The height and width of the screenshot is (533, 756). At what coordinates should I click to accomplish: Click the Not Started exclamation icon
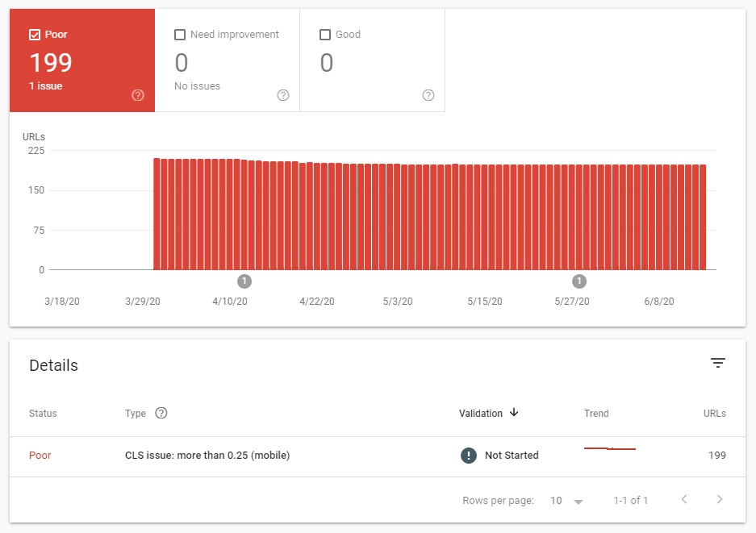pyautogui.click(x=469, y=455)
